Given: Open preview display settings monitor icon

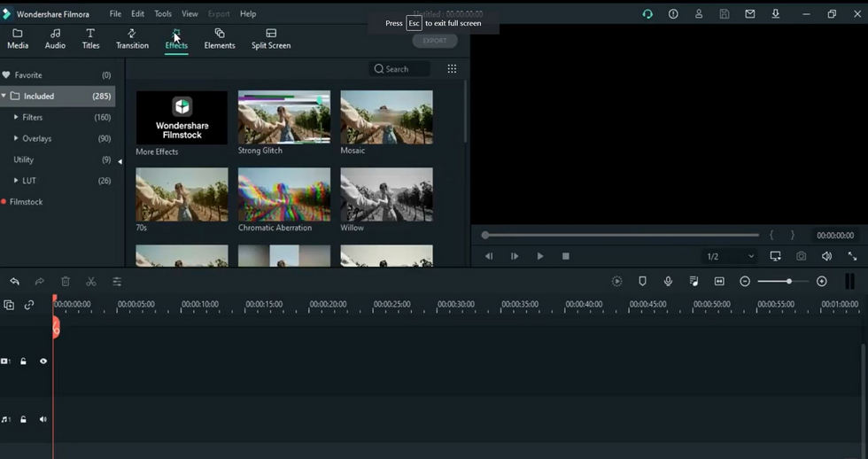Looking at the screenshot, I should point(776,256).
